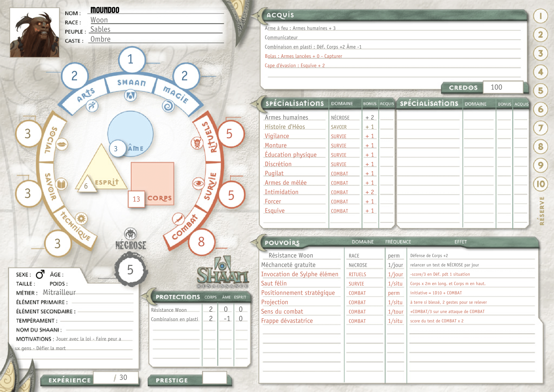Screen dimensions: 554x392
Task: Click the Survie eye icon
Action: pos(198,183)
